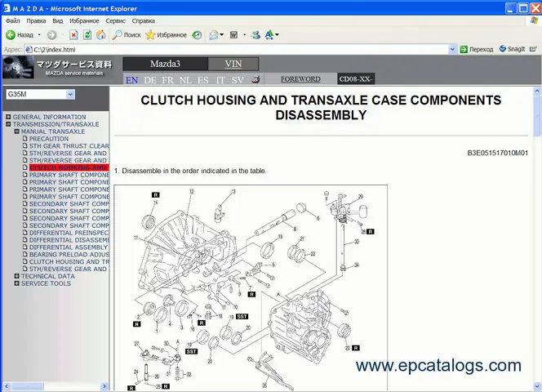Click the SnagIt toolbar icon
This screenshot has width=542, height=392.
coord(512,49)
